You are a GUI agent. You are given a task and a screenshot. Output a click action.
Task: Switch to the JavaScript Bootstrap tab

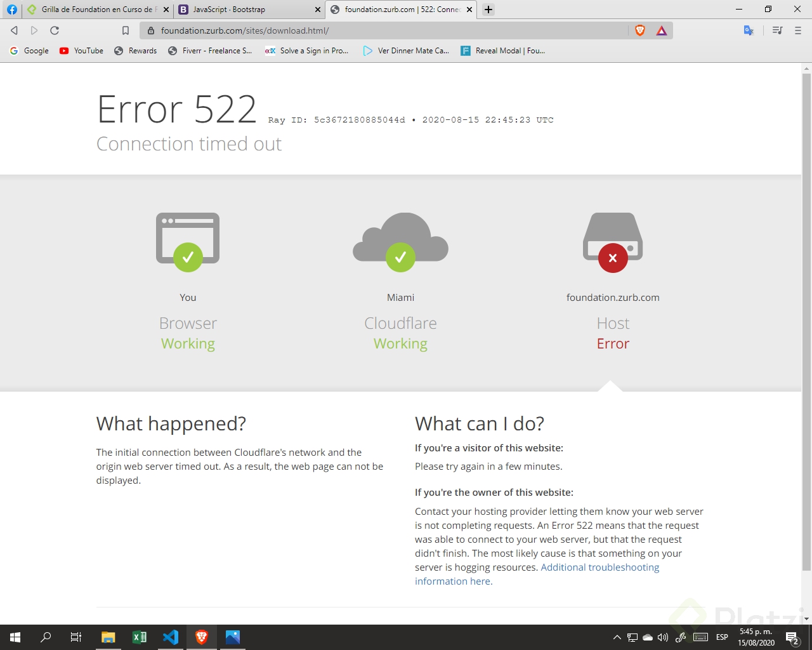pyautogui.click(x=249, y=10)
